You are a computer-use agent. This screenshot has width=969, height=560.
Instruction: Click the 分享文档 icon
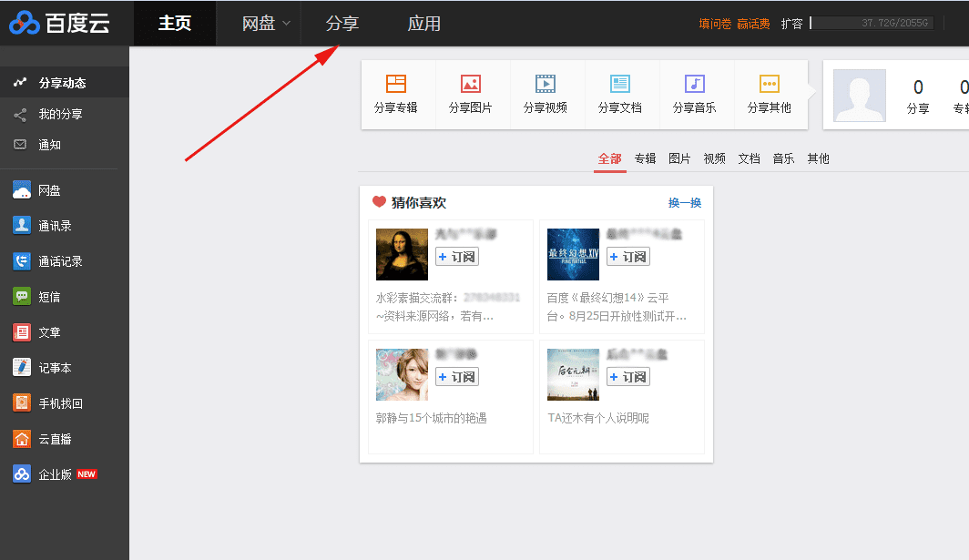tap(620, 84)
